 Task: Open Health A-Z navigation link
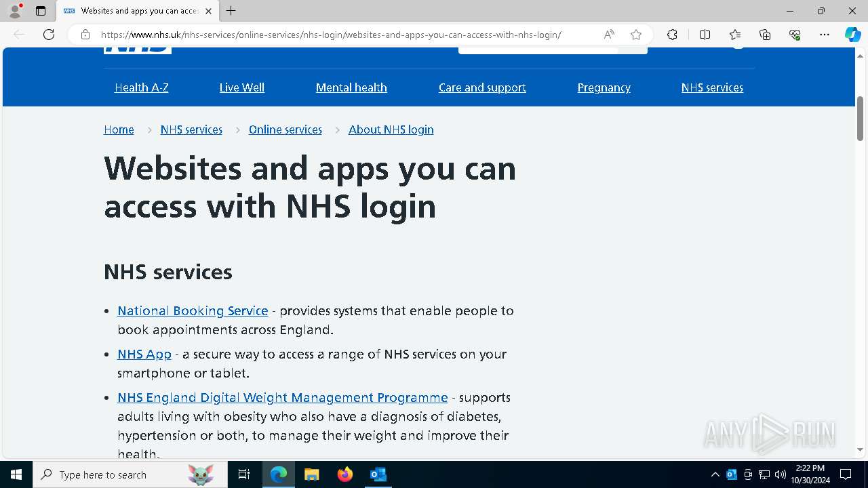pyautogui.click(x=142, y=87)
